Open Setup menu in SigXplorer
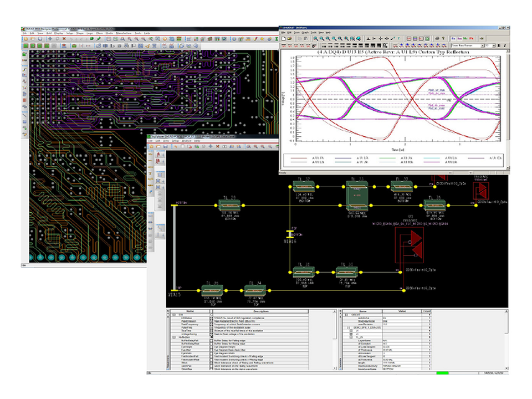 click(176, 141)
